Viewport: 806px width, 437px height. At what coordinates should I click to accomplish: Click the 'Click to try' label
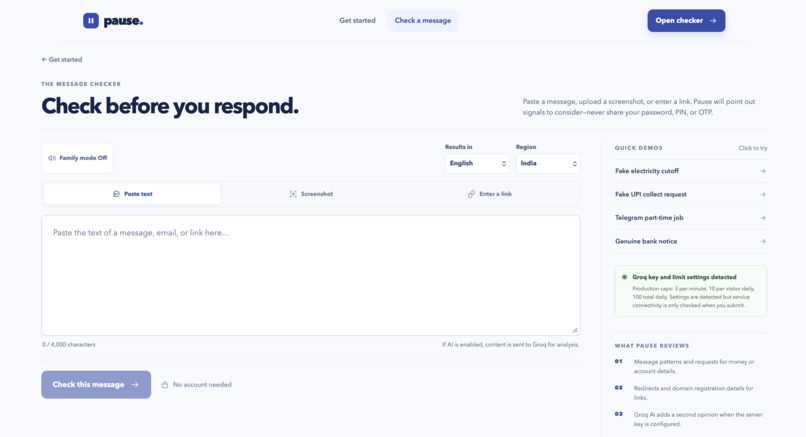click(753, 148)
